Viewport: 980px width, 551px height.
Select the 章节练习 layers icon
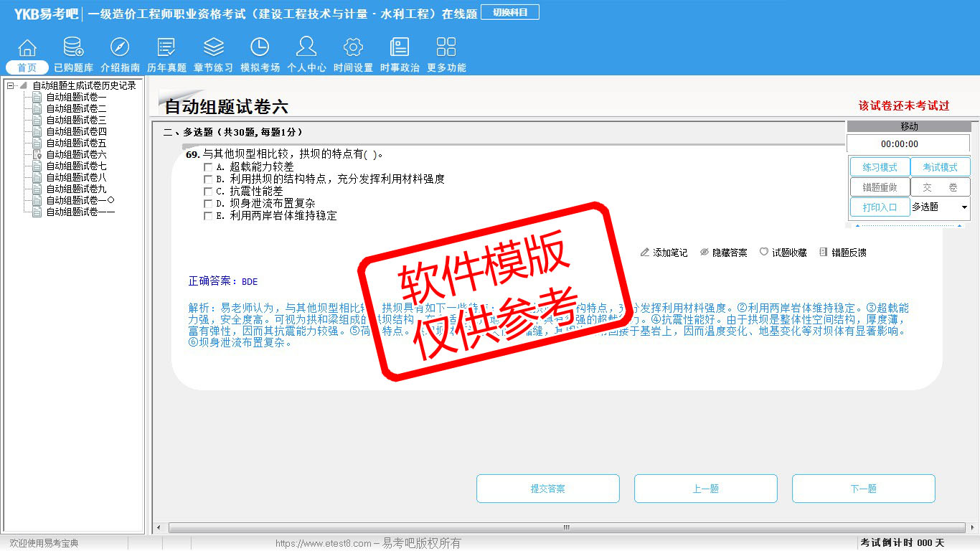click(213, 48)
